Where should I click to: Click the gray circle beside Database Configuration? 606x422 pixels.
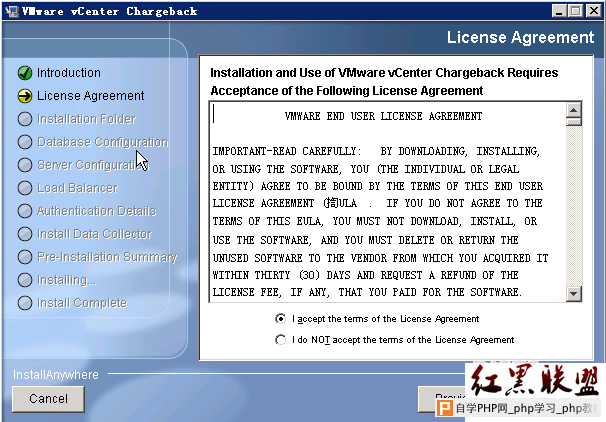[x=25, y=142]
